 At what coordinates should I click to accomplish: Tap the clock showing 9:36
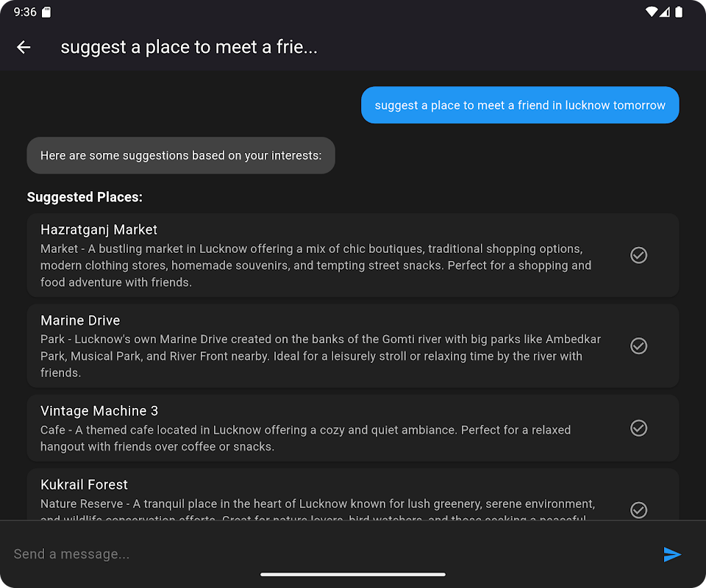(x=24, y=12)
